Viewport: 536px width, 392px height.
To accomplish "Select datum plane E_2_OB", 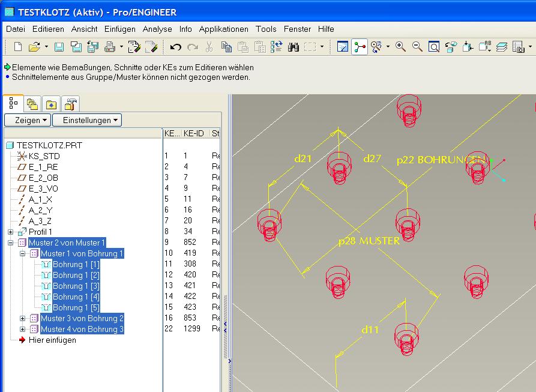I will click(x=43, y=178).
